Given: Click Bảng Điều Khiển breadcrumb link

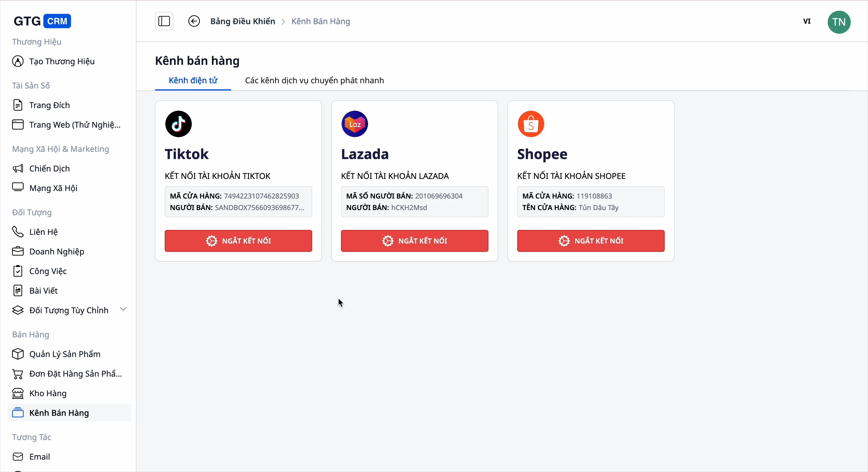Looking at the screenshot, I should tap(242, 21).
